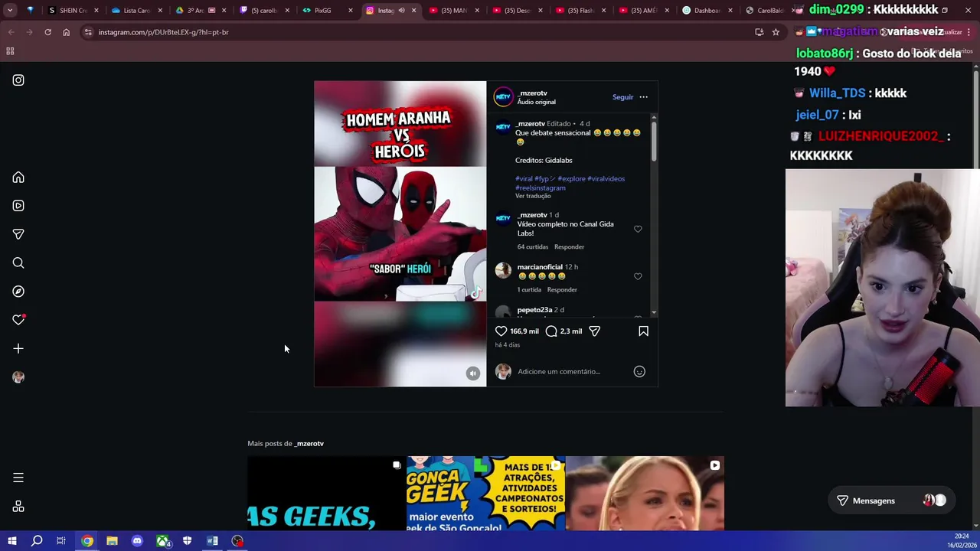Screen dimensions: 980x551
Task: Click Responder under the _mzerotv comment
Action: pos(569,247)
